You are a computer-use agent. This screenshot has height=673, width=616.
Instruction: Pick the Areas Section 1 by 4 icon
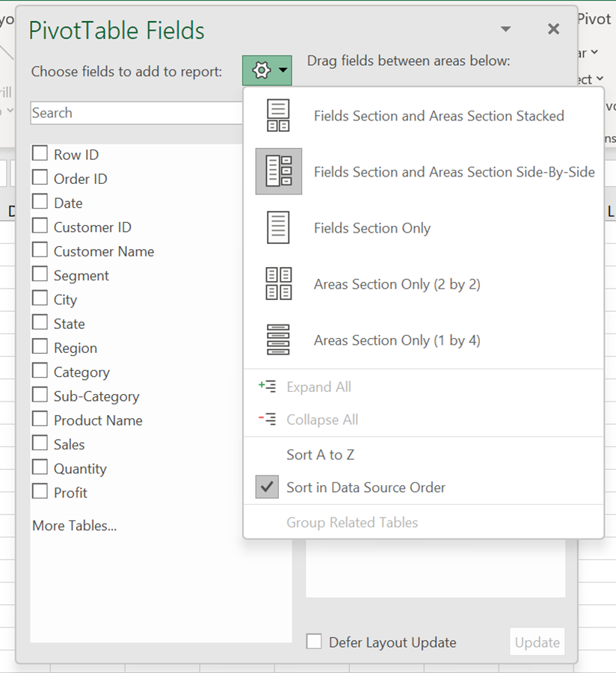click(x=278, y=339)
